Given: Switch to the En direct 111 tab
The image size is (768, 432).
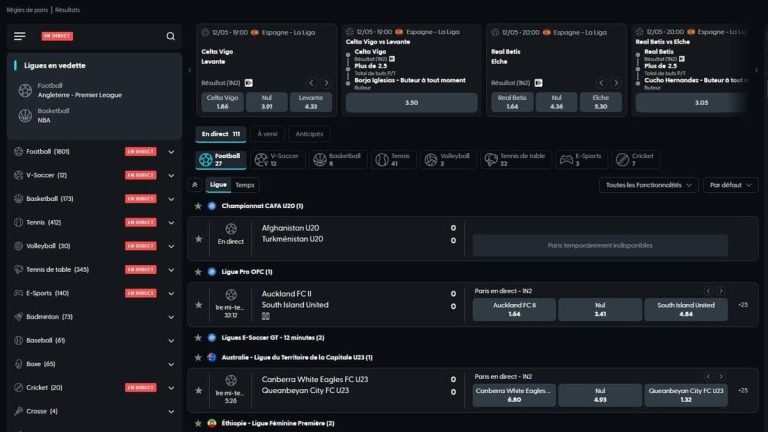Looking at the screenshot, I should [221, 134].
